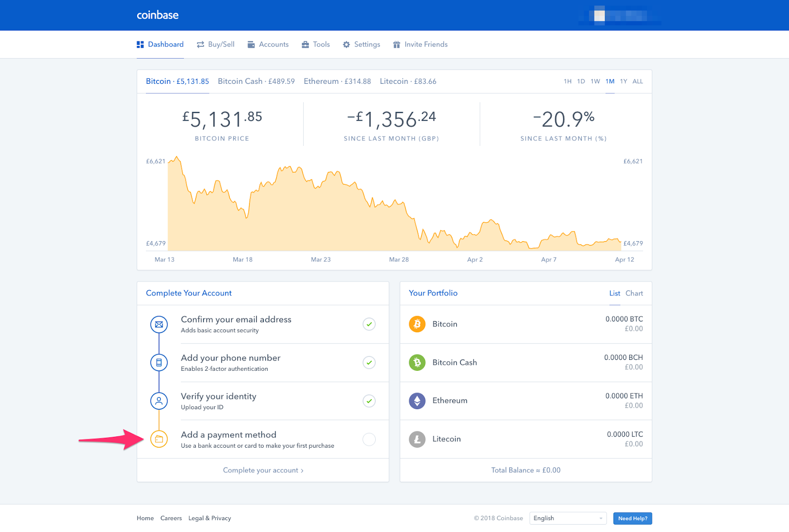
Task: Click the Ethereum portfolio row name
Action: pyautogui.click(x=450, y=400)
